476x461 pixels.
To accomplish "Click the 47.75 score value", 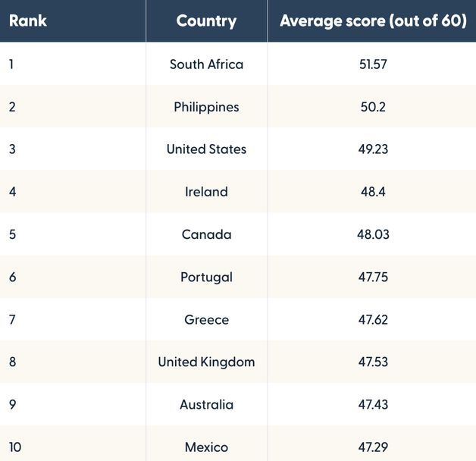I will tap(373, 277).
